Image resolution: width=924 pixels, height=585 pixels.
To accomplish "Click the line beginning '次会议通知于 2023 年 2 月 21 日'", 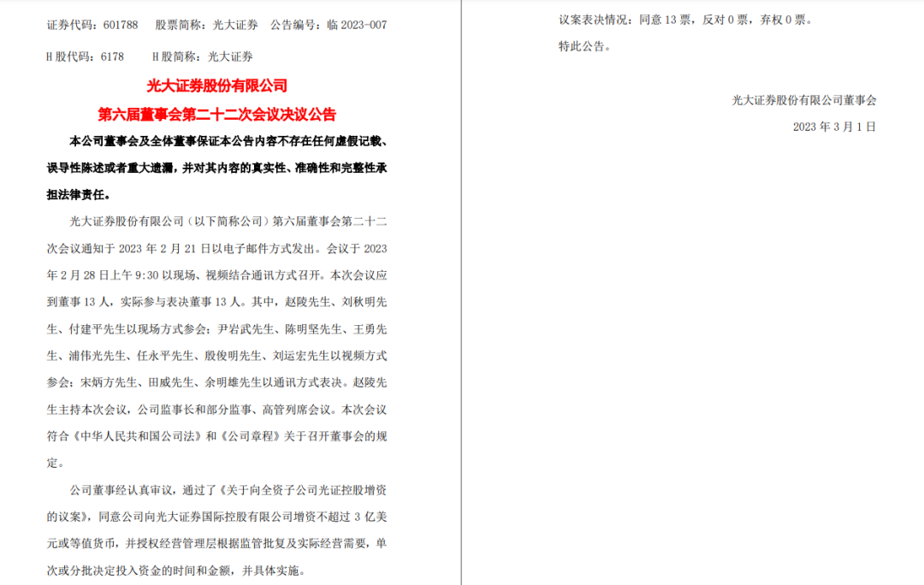I will click(x=216, y=249).
